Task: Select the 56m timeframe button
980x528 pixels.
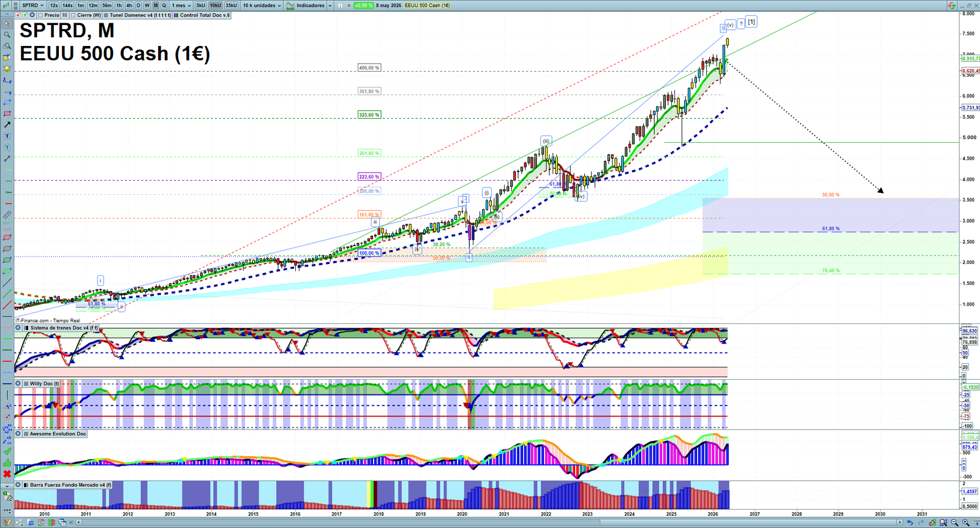Action: (107, 6)
